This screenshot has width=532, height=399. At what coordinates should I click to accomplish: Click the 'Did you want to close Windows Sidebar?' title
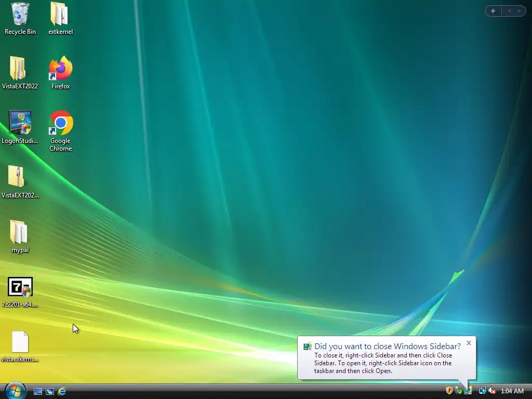(388, 347)
